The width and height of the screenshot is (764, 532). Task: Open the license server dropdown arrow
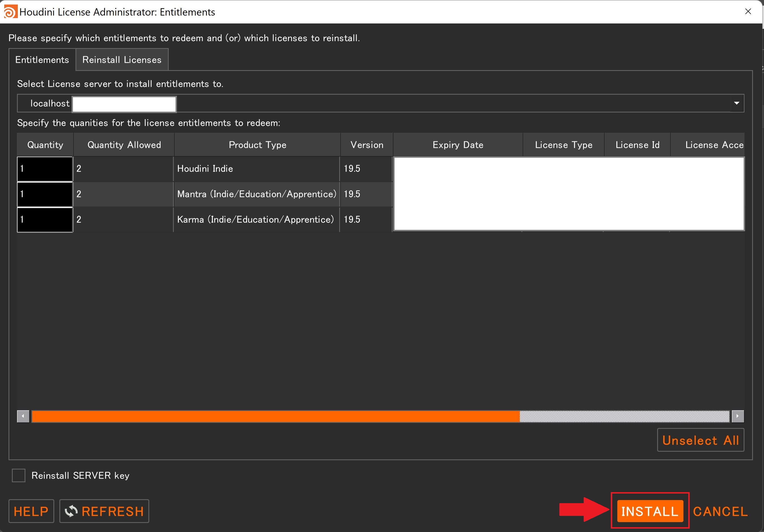[736, 103]
